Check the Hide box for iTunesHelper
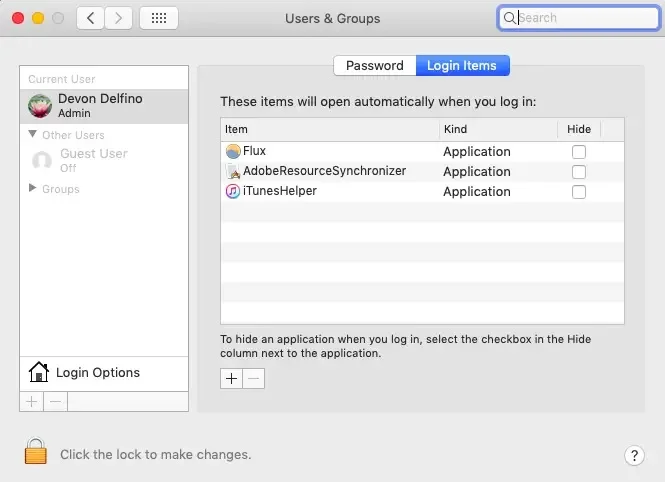The width and height of the screenshot is (665, 482). [x=578, y=192]
